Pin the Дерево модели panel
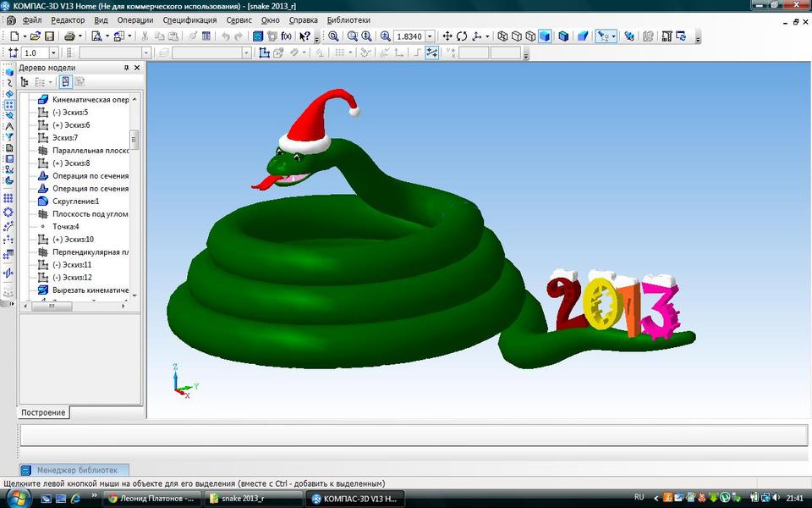Image resolution: width=812 pixels, height=508 pixels. pos(127,69)
